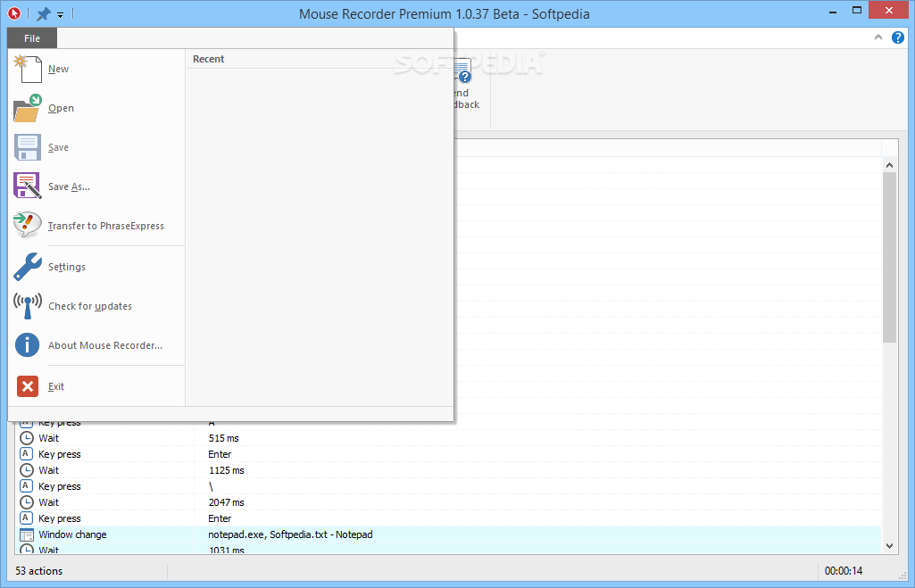Click the Settings wrench icon
Viewport: 915px width, 588px height.
tap(28, 267)
